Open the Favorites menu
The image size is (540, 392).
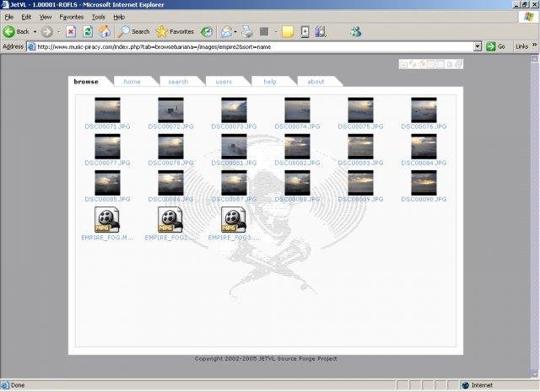pyautogui.click(x=71, y=17)
